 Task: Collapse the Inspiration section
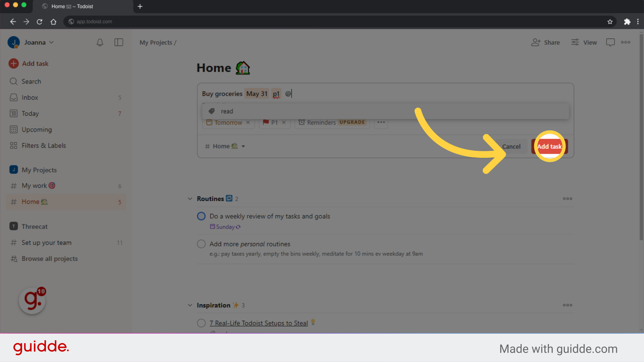click(x=190, y=305)
